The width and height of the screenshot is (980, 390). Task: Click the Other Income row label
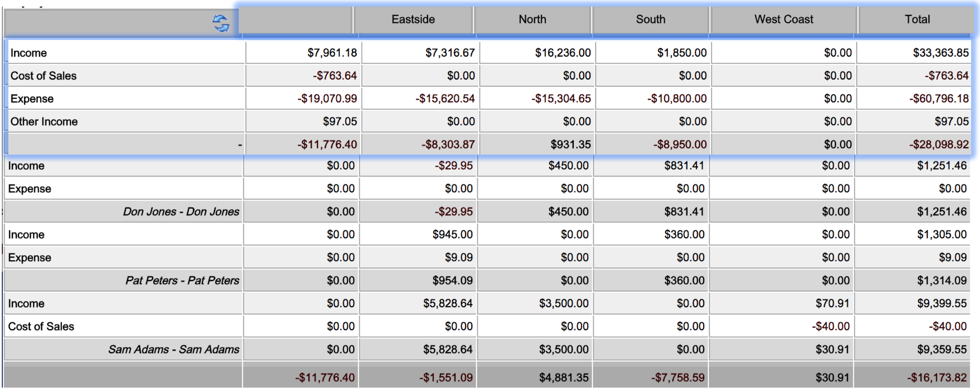coord(44,122)
